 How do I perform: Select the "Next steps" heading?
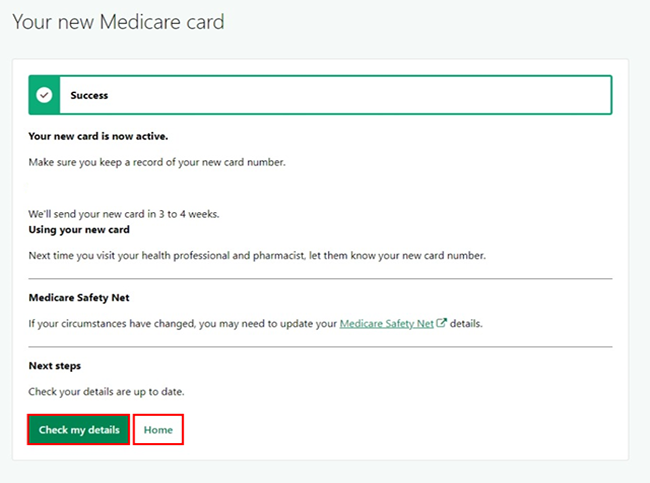point(55,366)
